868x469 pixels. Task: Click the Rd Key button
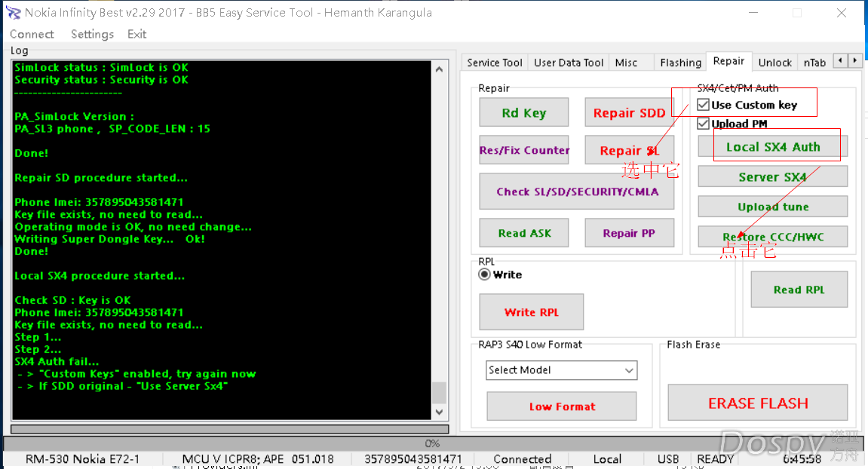[523, 112]
